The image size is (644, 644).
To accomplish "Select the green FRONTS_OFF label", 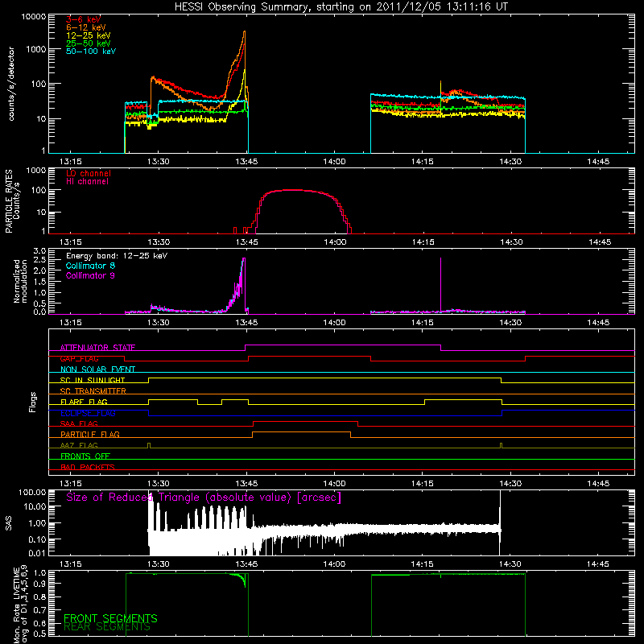I will (85, 456).
